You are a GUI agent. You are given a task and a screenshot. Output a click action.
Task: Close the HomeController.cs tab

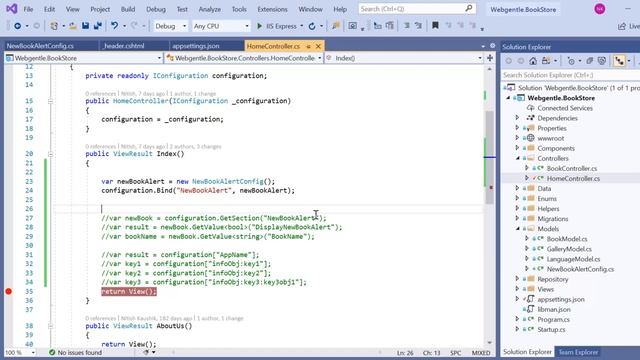[318, 46]
